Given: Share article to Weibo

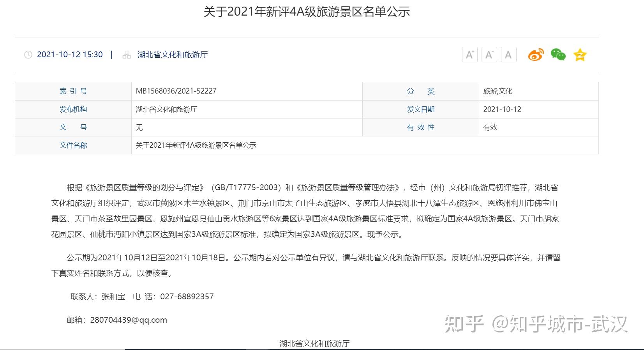Looking at the screenshot, I should pos(536,55).
